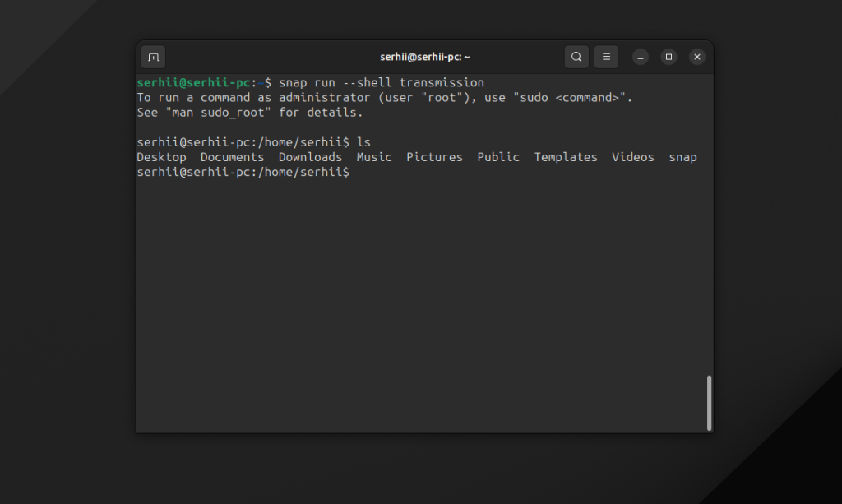Click the Pictures directory name

pyautogui.click(x=434, y=157)
